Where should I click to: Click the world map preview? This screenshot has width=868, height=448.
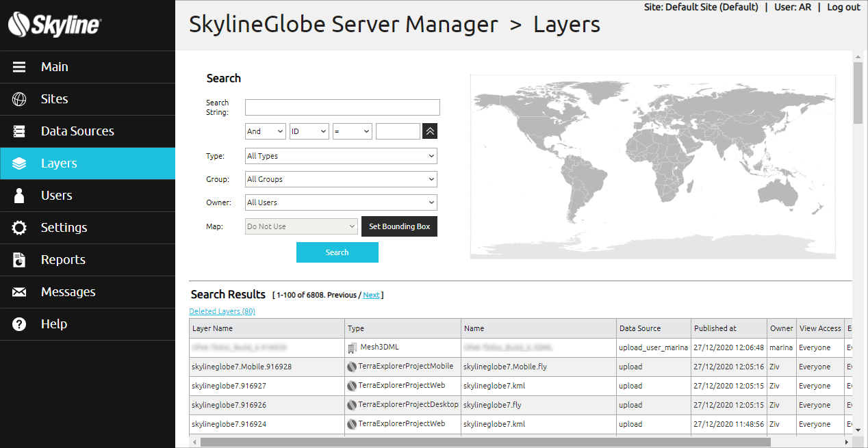pyautogui.click(x=652, y=167)
